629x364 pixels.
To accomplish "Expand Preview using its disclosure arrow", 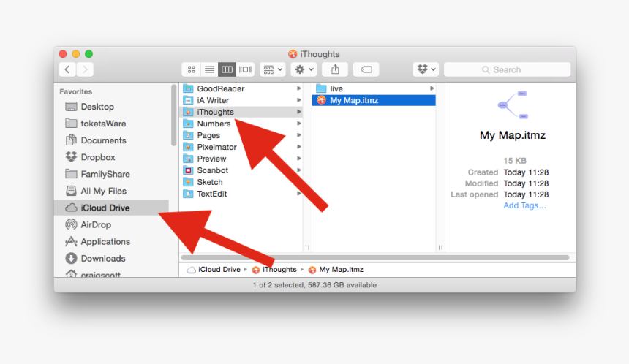I will (x=299, y=159).
